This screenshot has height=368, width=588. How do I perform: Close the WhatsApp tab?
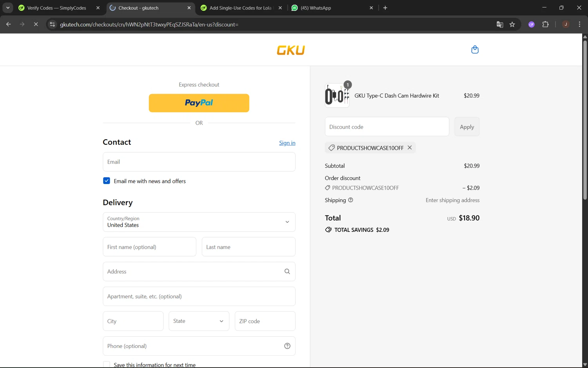(371, 8)
